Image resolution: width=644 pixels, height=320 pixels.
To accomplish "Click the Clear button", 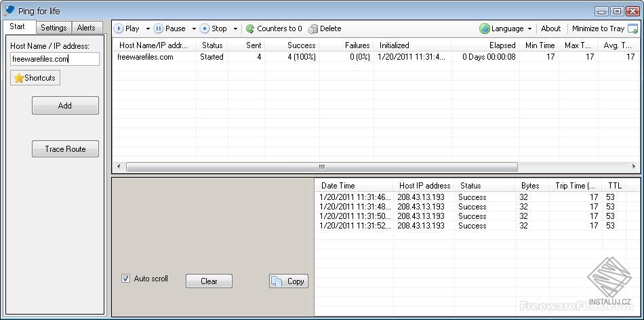I will click(x=209, y=281).
